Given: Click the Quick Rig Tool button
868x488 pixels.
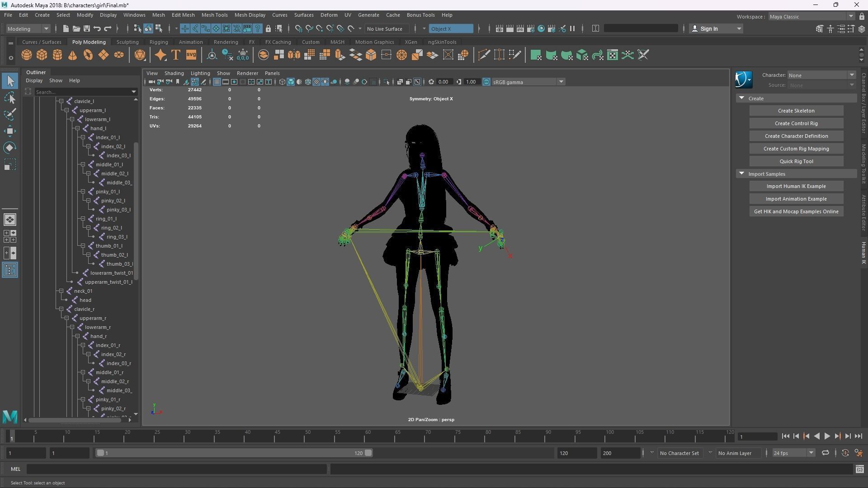Looking at the screenshot, I should coord(796,161).
